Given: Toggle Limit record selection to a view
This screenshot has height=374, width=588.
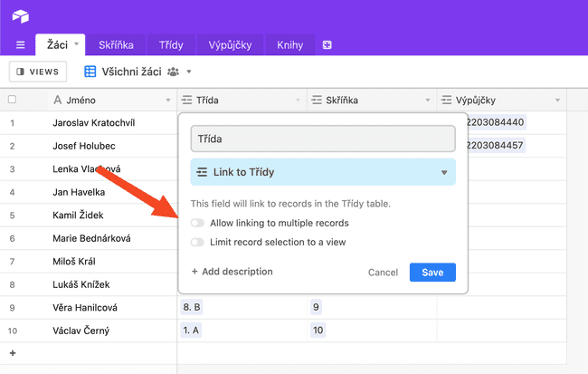Looking at the screenshot, I should tap(197, 242).
